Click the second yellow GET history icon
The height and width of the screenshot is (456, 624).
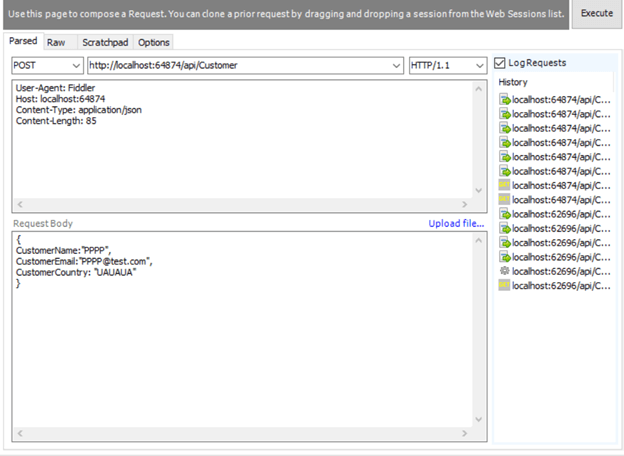(504, 199)
